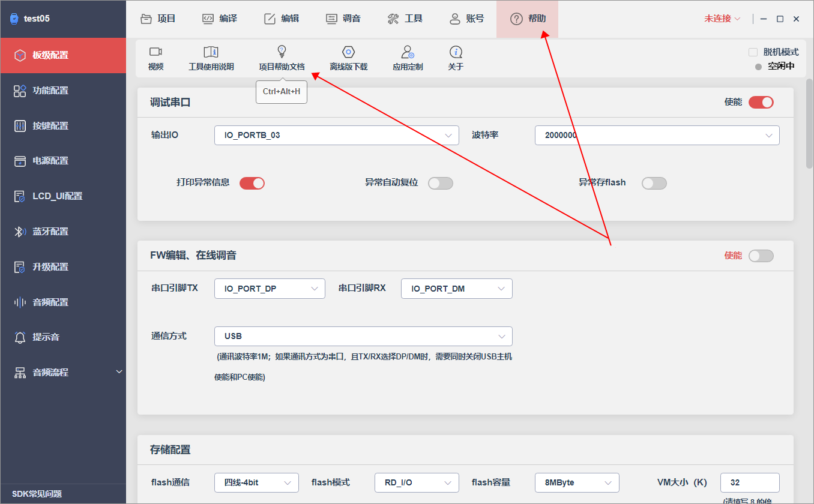
Task: Open the 账号 menu
Action: point(467,19)
